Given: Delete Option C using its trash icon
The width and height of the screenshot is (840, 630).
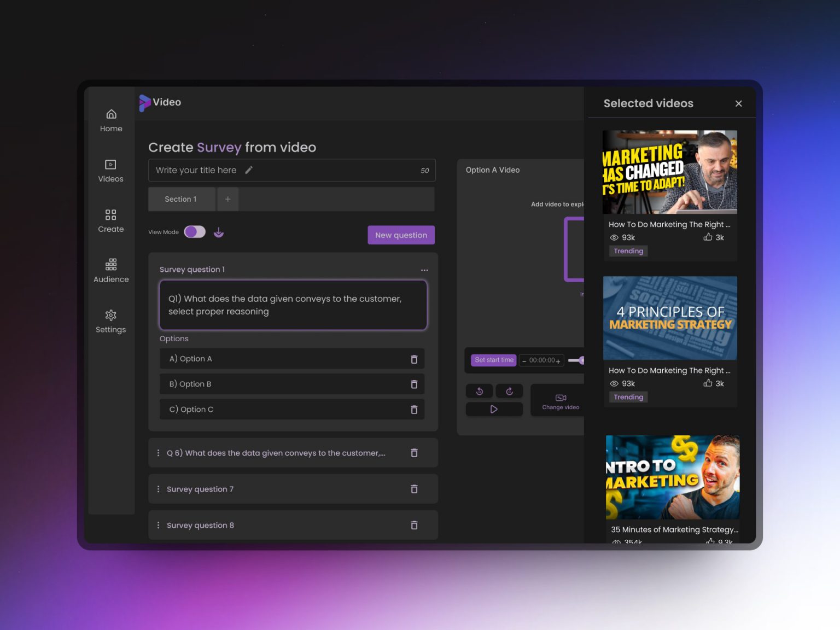Looking at the screenshot, I should coord(414,409).
